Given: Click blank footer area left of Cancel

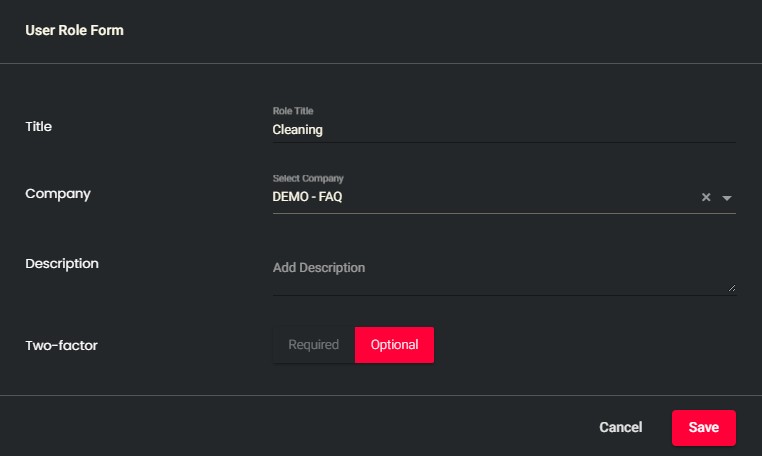Looking at the screenshot, I should (x=300, y=427).
